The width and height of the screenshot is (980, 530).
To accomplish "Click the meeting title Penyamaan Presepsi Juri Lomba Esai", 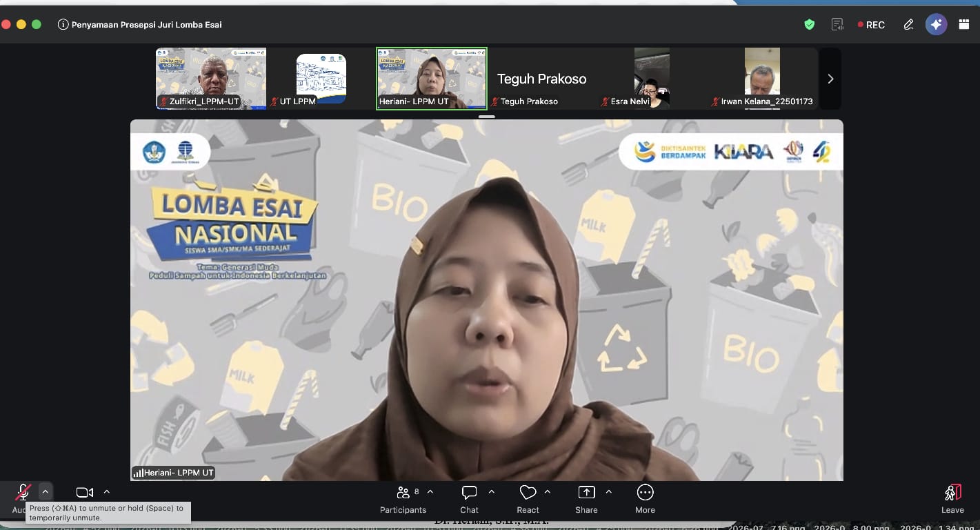I will [x=147, y=25].
